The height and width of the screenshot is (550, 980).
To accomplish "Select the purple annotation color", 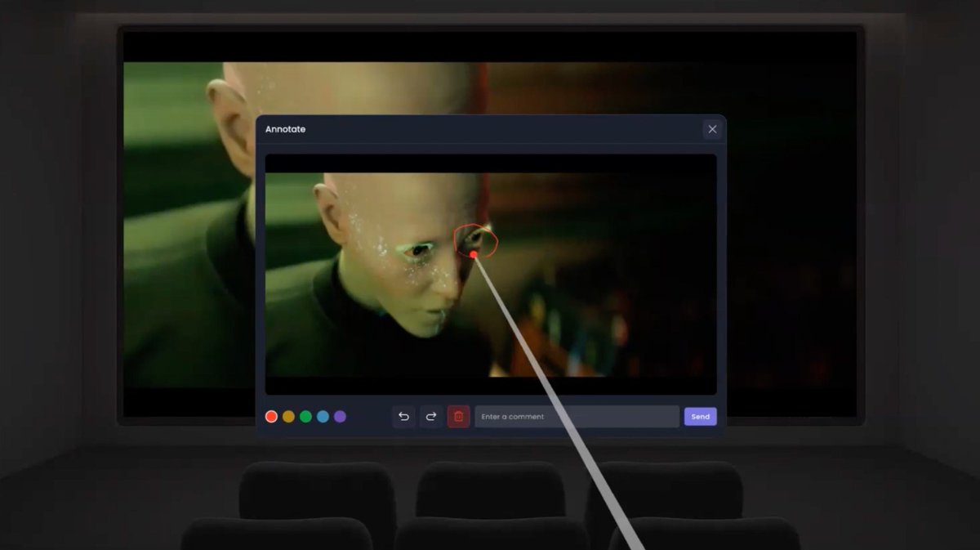I will click(340, 417).
